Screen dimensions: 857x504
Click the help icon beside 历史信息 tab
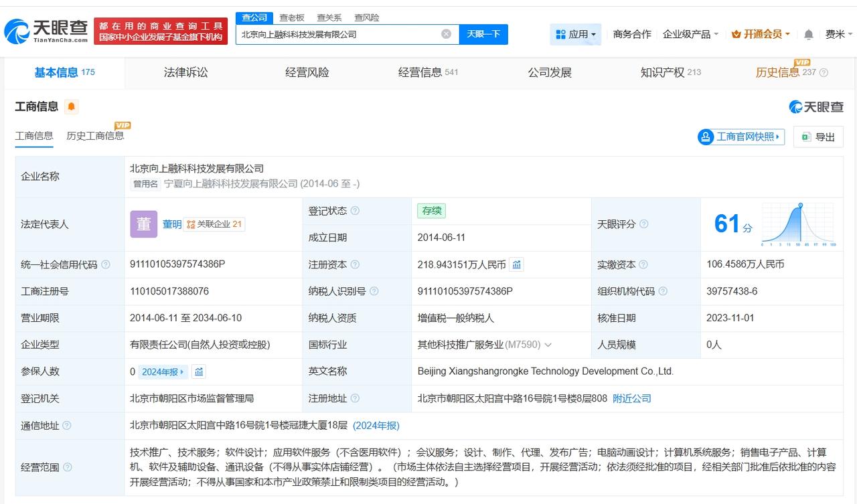[x=824, y=72]
